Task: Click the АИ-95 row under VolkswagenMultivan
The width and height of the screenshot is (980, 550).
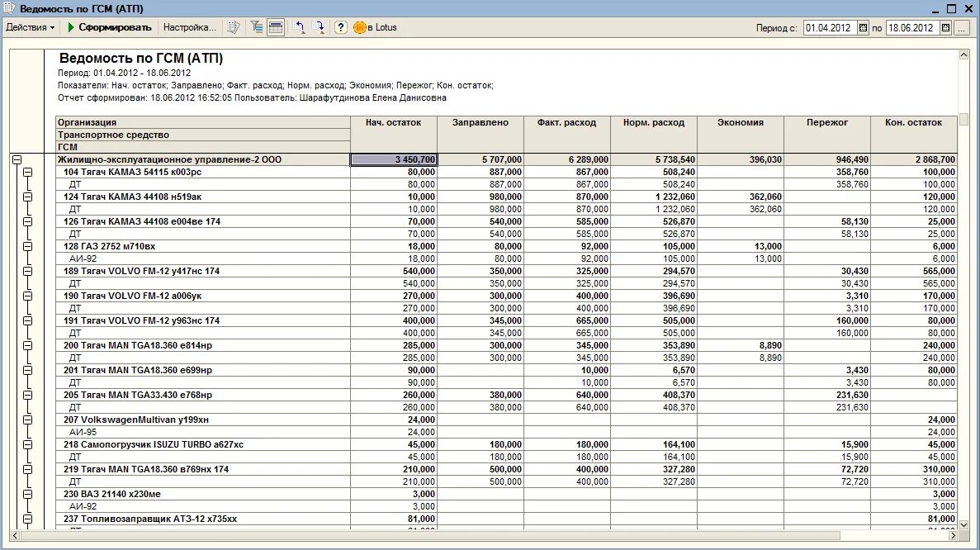Action: click(x=202, y=432)
